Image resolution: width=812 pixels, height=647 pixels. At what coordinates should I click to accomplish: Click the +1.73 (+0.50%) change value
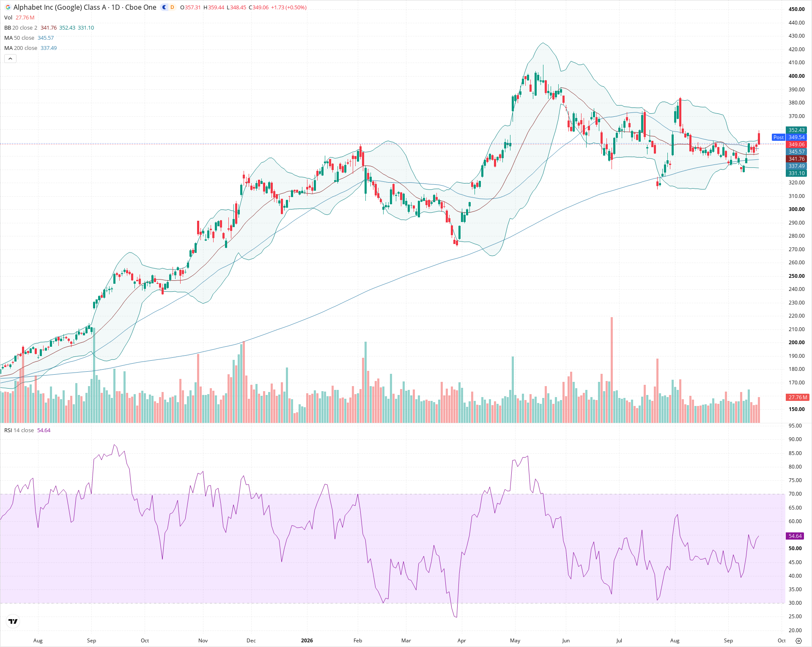289,7
